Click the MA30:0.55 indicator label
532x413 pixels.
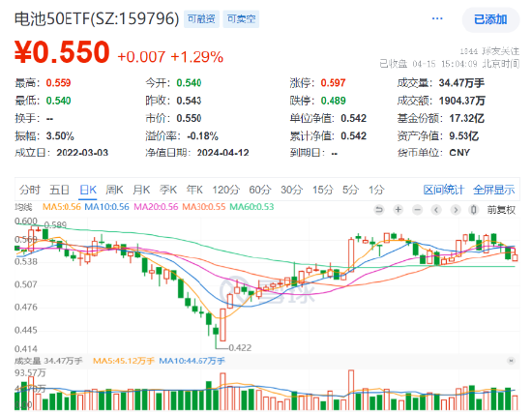pos(203,207)
